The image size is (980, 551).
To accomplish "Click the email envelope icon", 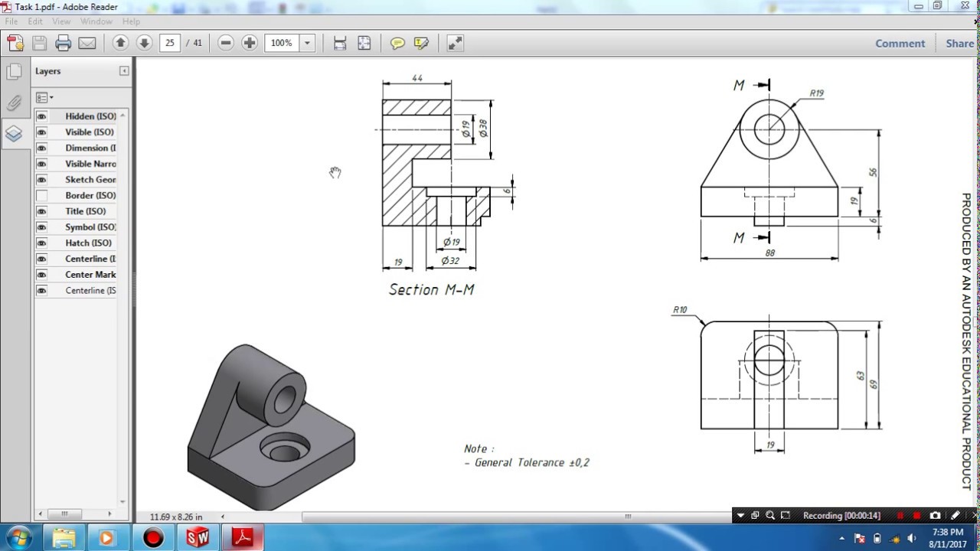I will 87,44.
